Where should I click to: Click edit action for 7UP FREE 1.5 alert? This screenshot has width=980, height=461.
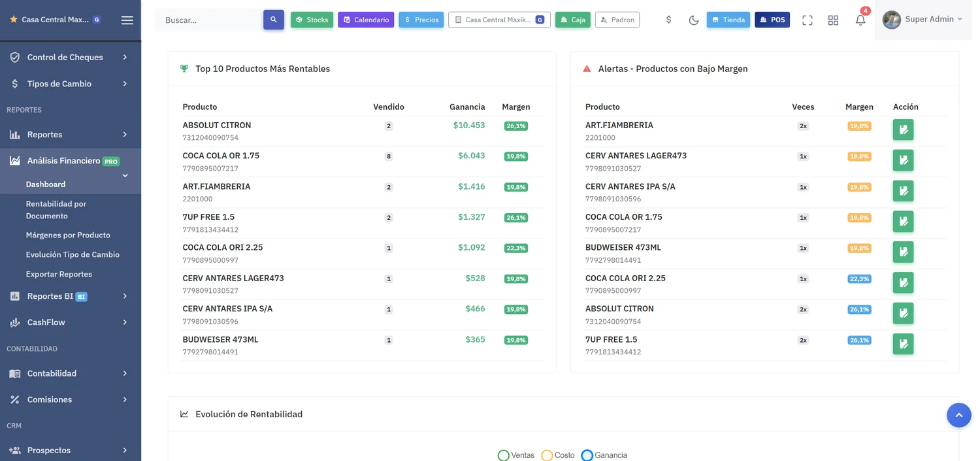pos(903,344)
